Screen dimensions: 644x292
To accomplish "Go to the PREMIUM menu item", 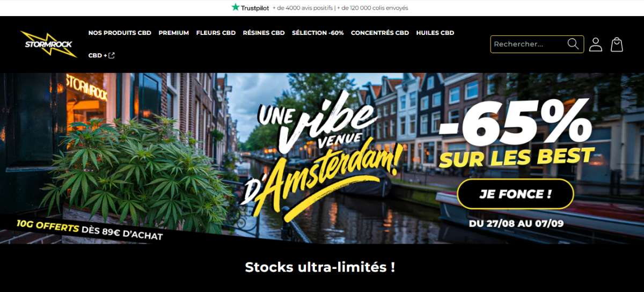I will 174,33.
